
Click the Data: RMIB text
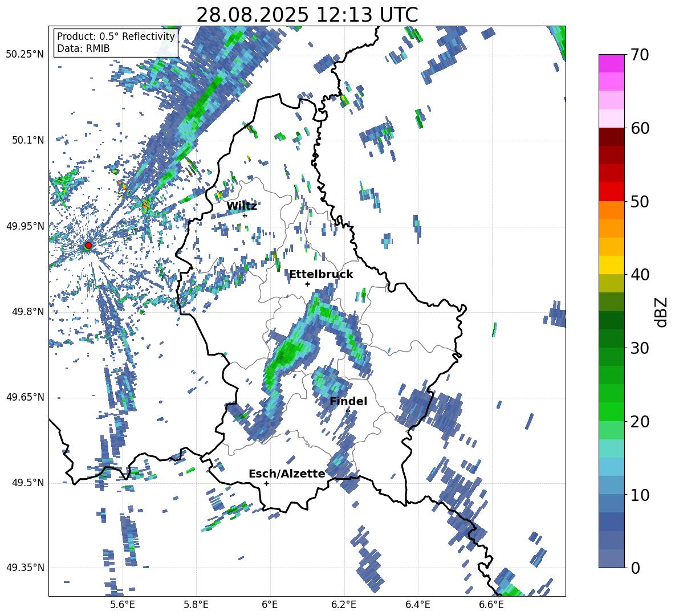[x=83, y=48]
